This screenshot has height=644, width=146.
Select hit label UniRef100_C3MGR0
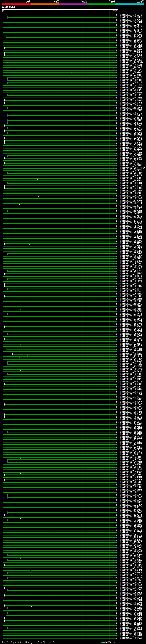click(x=131, y=557)
